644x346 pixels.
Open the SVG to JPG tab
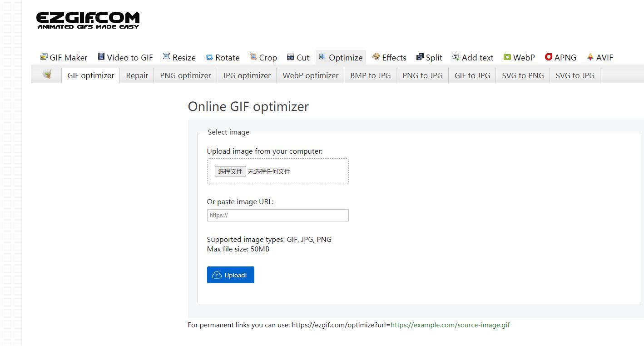(575, 75)
